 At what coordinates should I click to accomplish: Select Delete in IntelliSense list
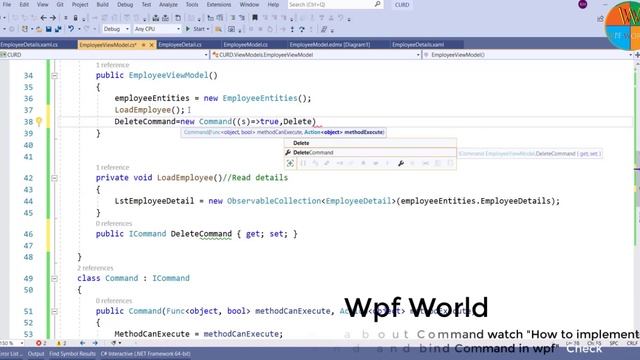(370, 143)
